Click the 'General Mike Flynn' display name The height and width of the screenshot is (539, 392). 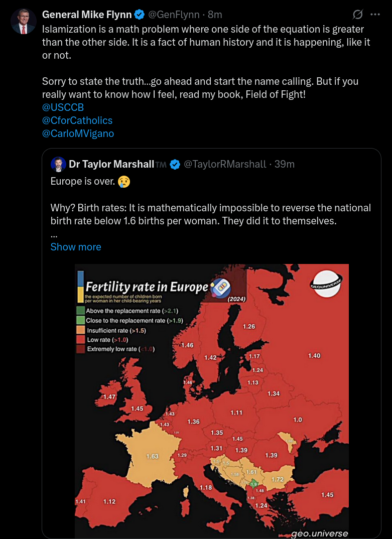86,15
